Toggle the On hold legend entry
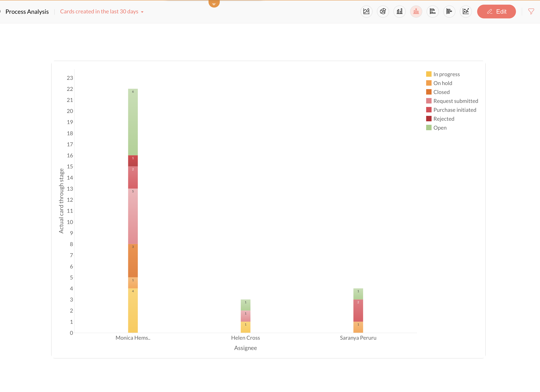The width and height of the screenshot is (540, 392). [443, 83]
